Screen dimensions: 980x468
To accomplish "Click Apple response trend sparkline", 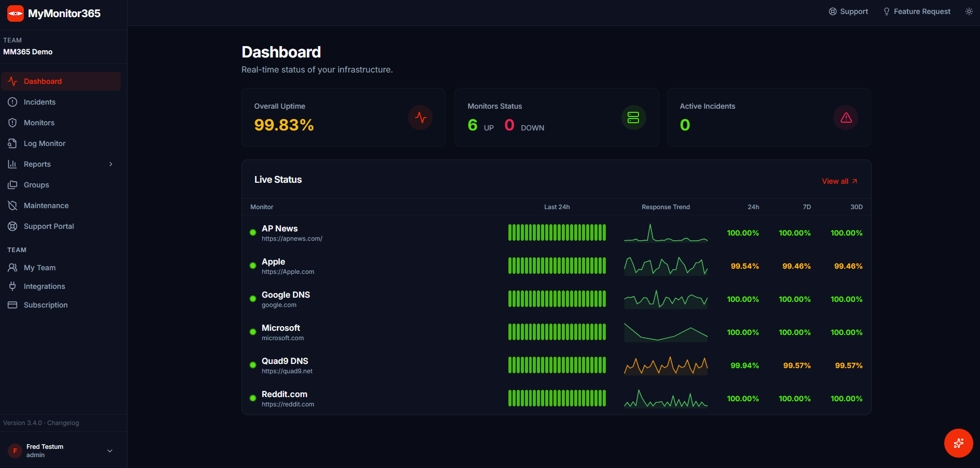I will pos(666,266).
